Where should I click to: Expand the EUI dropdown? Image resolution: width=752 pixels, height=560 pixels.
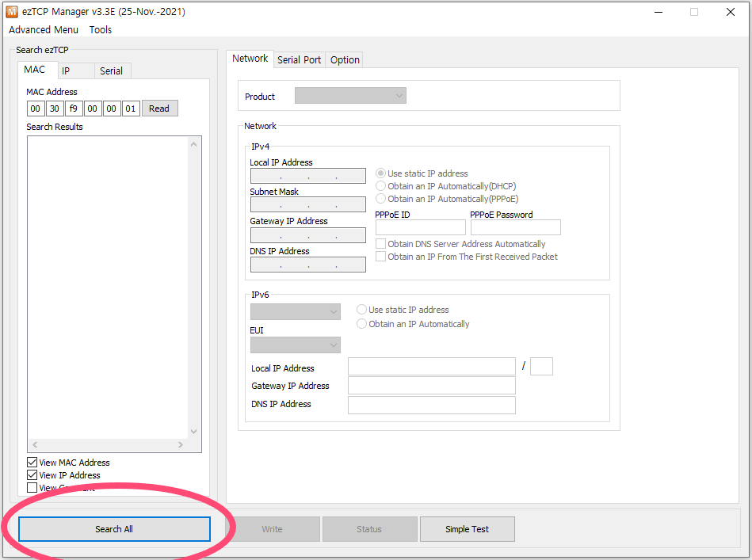pyautogui.click(x=295, y=345)
